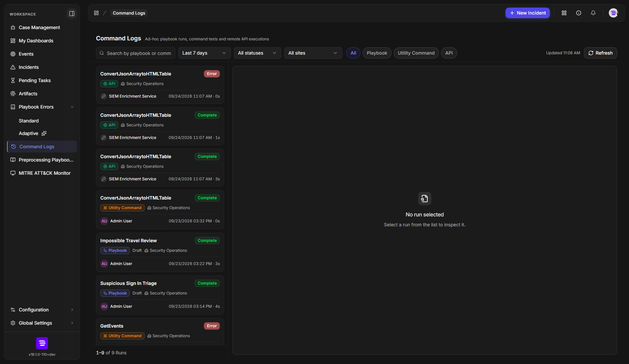Open the ConvertJsonArraytoHTMLTable run lasting 1s

point(160,126)
